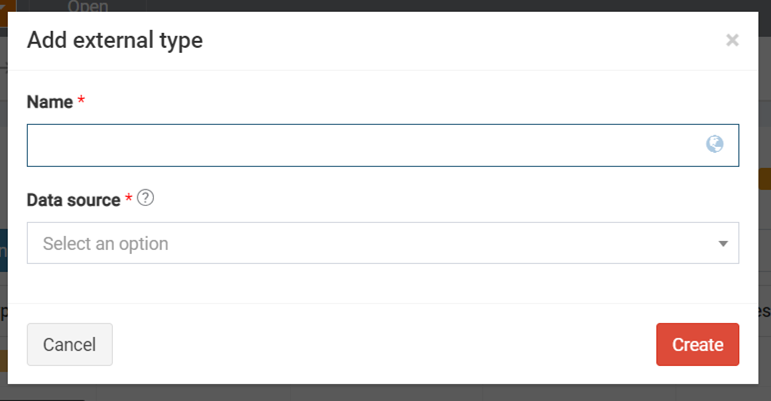The image size is (771, 401).
Task: Click the Data source dropdown arrow
Action: [723, 243]
